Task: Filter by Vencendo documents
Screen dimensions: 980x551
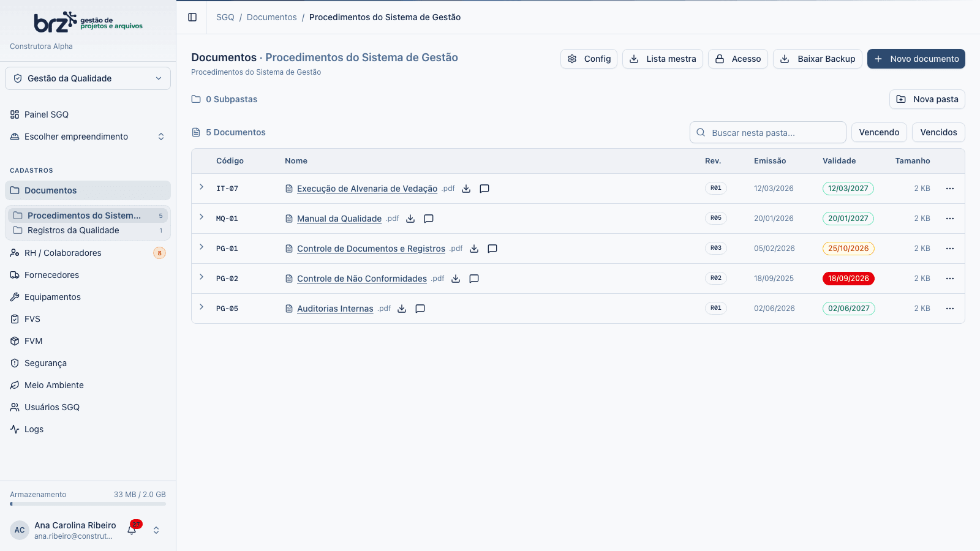Action: click(x=879, y=132)
